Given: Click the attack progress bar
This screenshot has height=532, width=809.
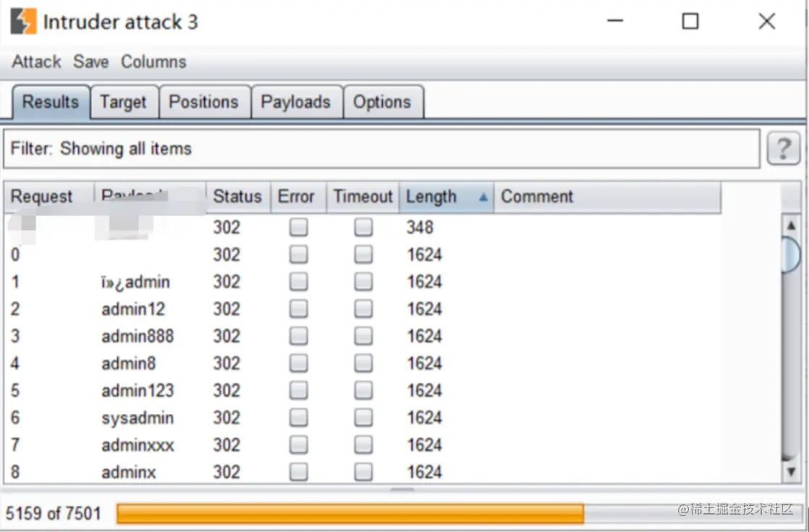Looking at the screenshot, I should 458,513.
